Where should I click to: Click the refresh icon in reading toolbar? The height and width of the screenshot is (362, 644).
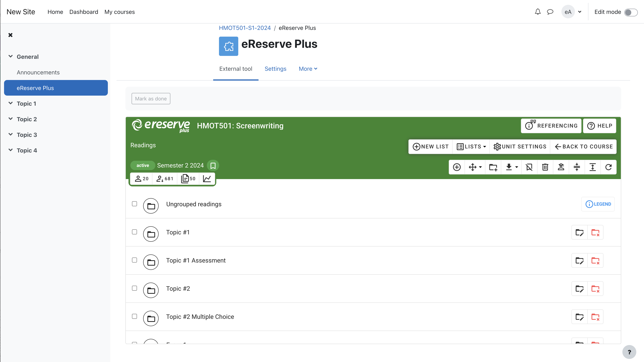[x=608, y=167]
